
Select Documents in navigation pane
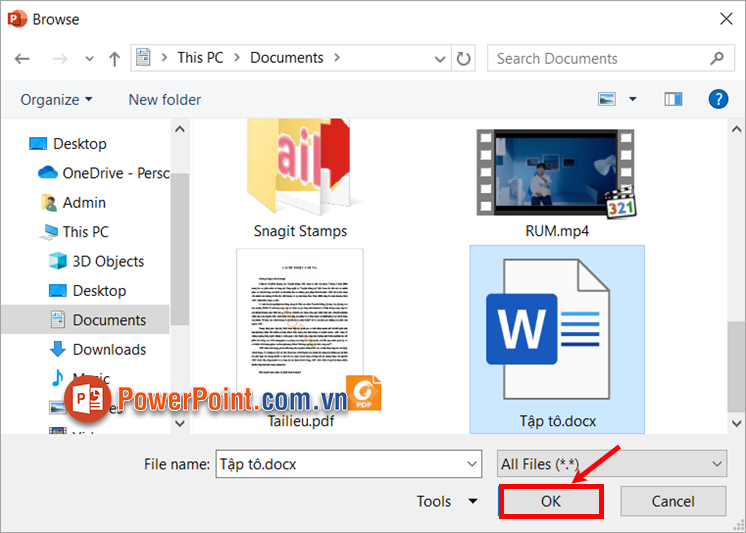pyautogui.click(x=85, y=320)
